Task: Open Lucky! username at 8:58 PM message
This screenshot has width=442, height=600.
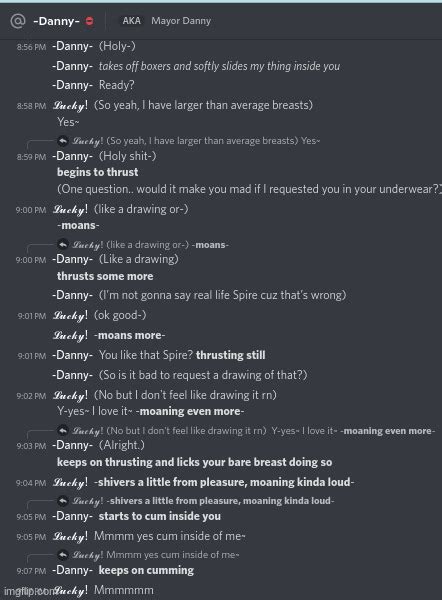Action: [x=70, y=105]
